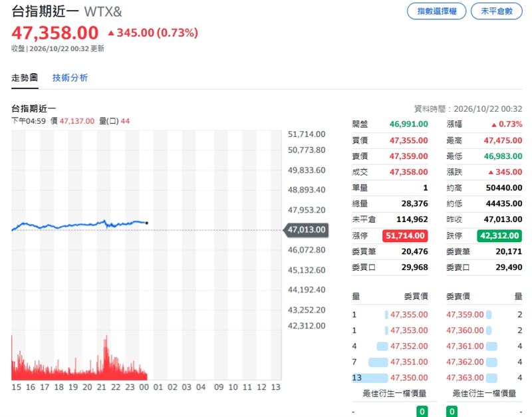Click the 最低 value 46,983.00
532x417 pixels.
pos(503,156)
